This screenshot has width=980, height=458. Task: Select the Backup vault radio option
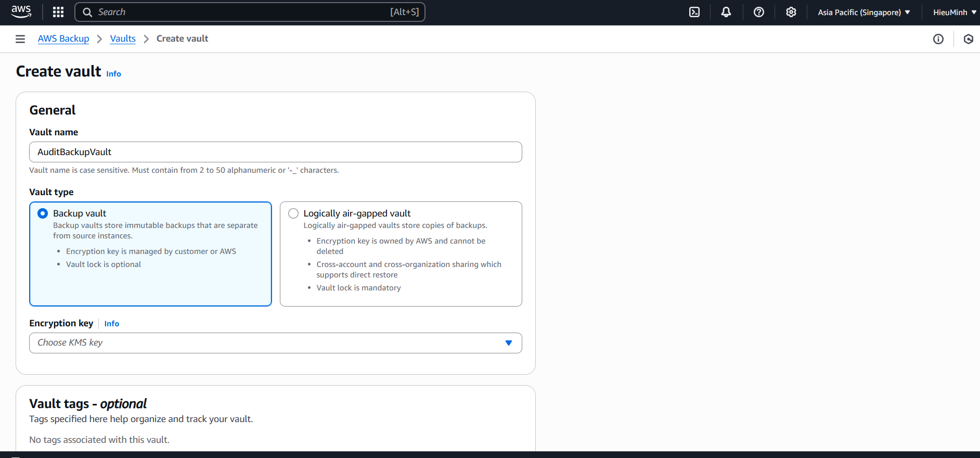(x=43, y=213)
